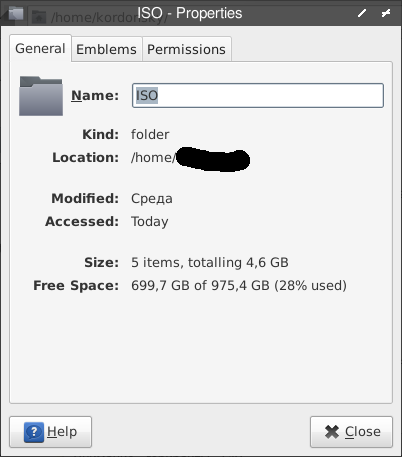Click the Close button label
402x457 pixels.
pyautogui.click(x=363, y=432)
